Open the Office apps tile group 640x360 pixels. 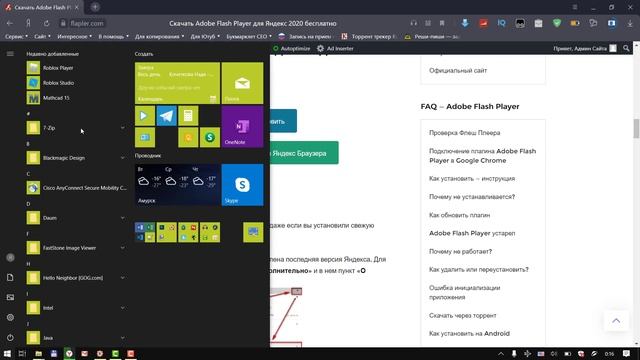pos(145,232)
